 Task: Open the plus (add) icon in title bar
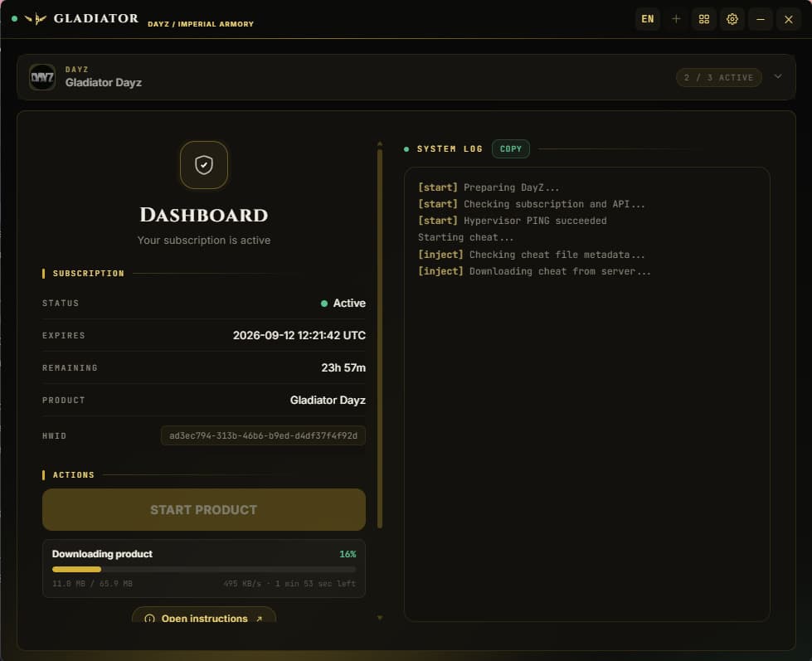click(676, 19)
